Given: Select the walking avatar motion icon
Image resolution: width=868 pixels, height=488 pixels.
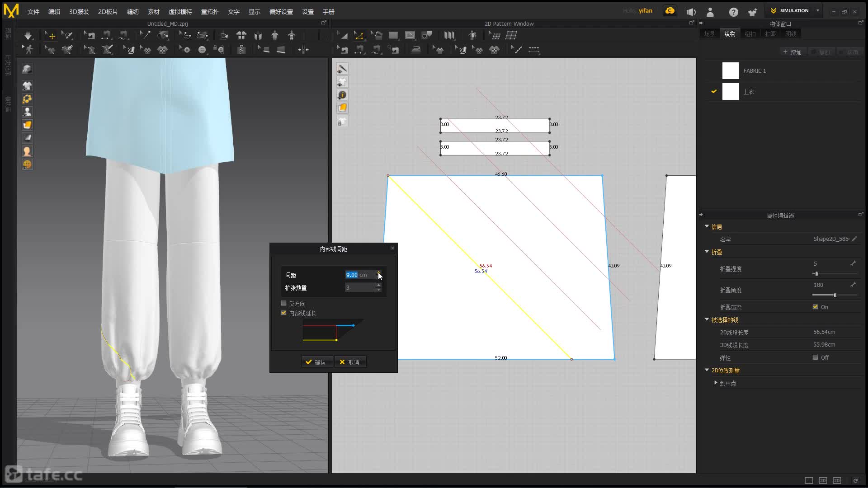Looking at the screenshot, I should click(x=29, y=50).
